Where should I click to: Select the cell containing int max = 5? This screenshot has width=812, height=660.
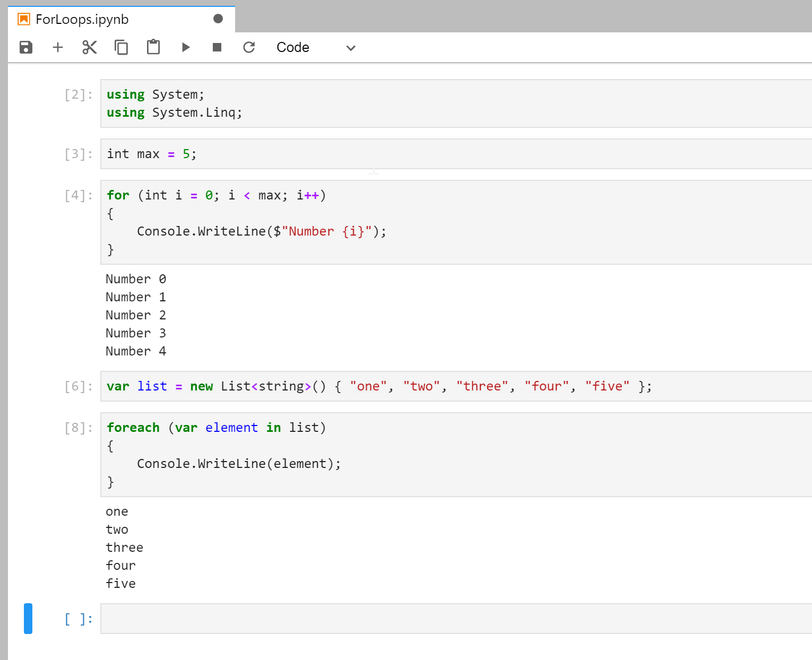tap(456, 154)
